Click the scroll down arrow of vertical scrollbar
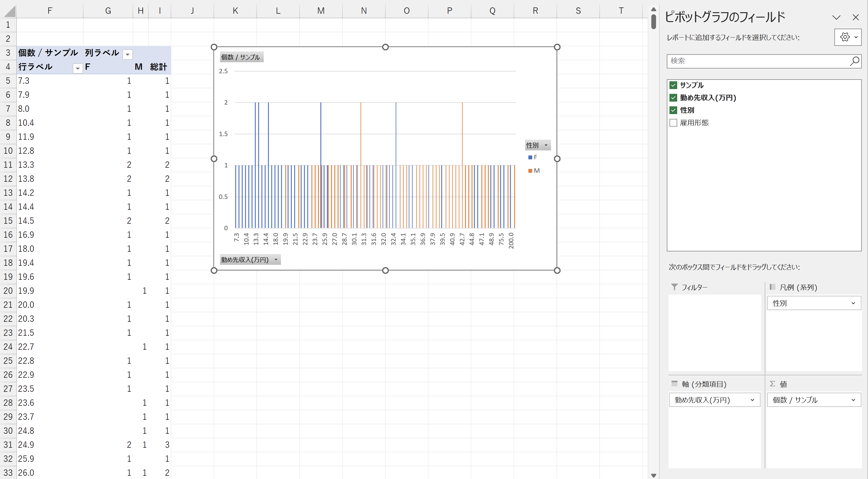868x479 pixels. [653, 475]
